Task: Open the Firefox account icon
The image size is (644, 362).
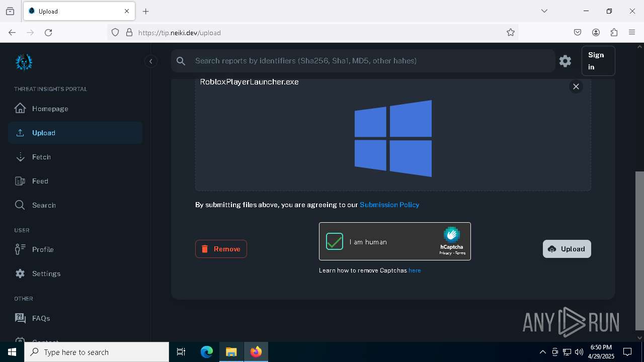Action: 596,32
